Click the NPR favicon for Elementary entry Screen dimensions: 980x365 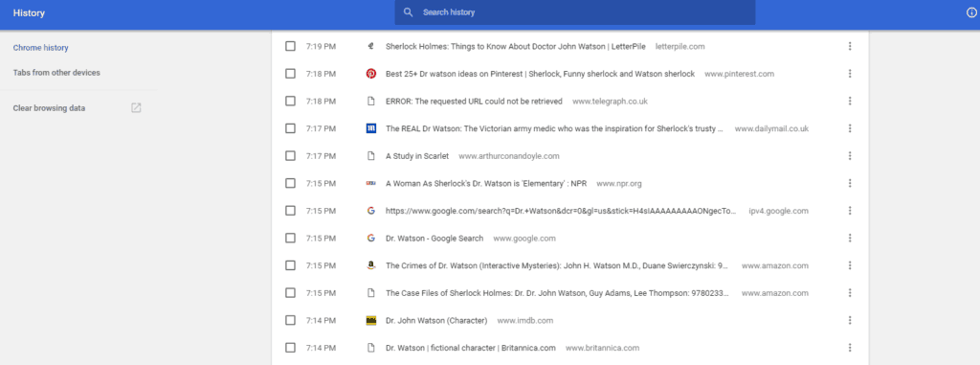coord(370,183)
